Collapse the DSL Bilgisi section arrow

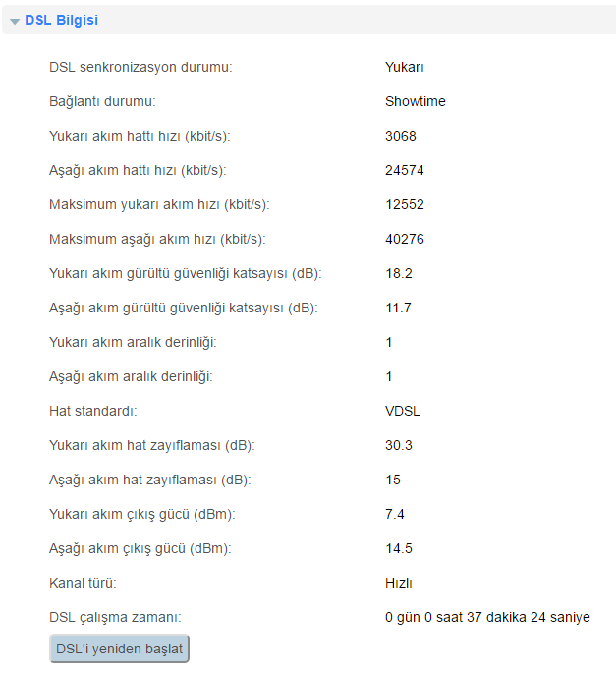[x=15, y=21]
